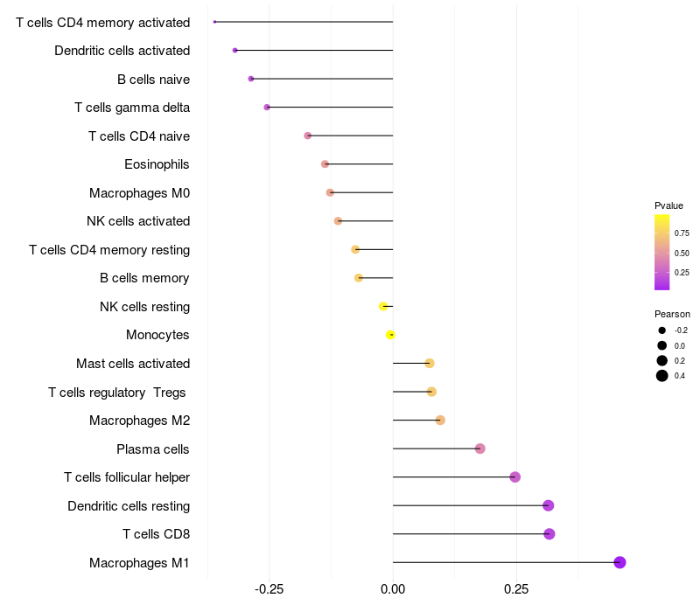The image size is (700, 612).
Task: Click the Macrophages M1 data point
Action: click(619, 562)
